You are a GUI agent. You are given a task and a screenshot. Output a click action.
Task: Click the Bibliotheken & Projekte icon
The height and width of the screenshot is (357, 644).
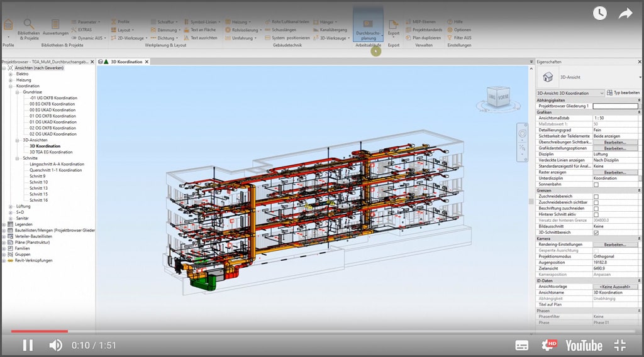(28, 29)
